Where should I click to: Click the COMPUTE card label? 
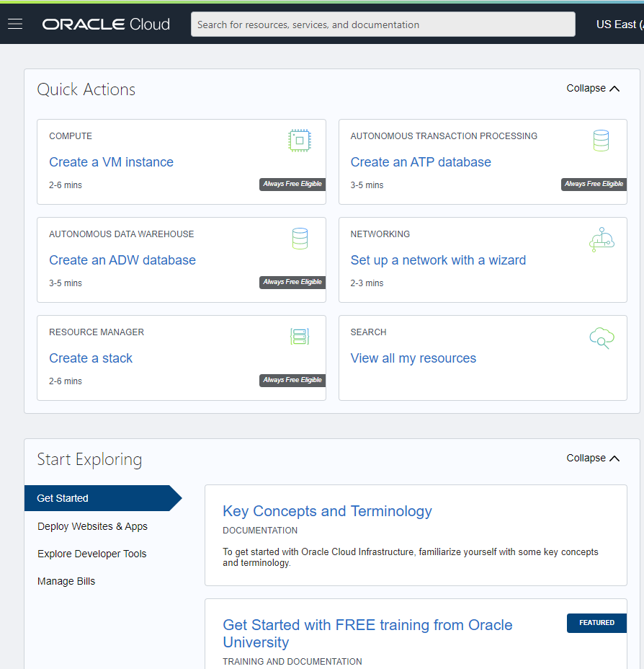click(71, 136)
